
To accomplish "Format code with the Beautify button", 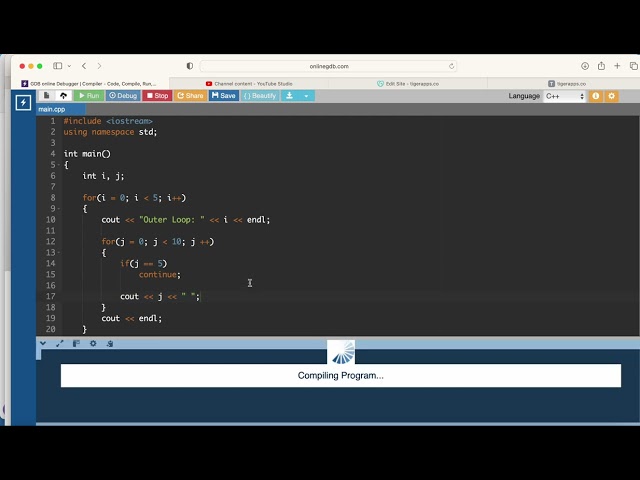I will (x=260, y=96).
